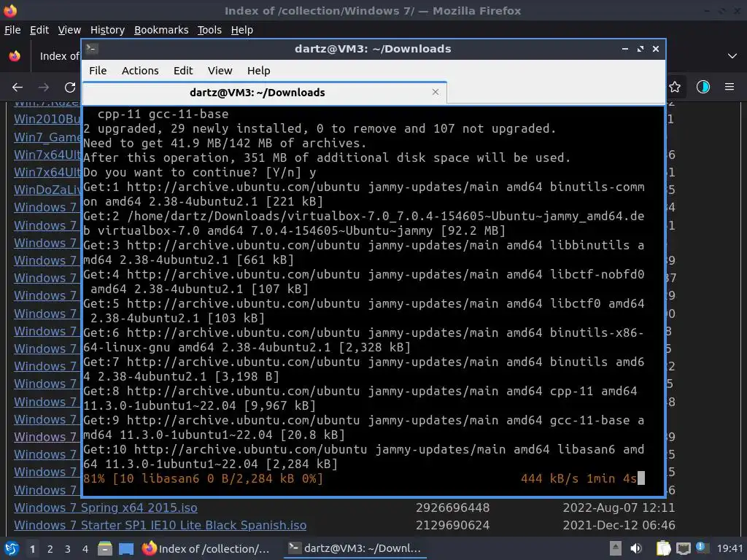Bookmark this page with the star icon
This screenshot has height=560, width=747.
point(675,87)
